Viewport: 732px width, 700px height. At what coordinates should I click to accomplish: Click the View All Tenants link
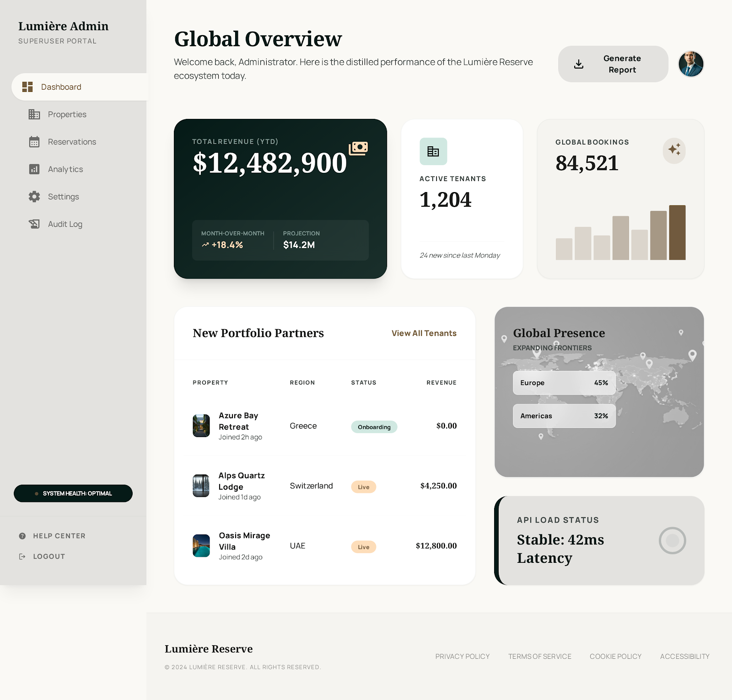click(x=423, y=333)
